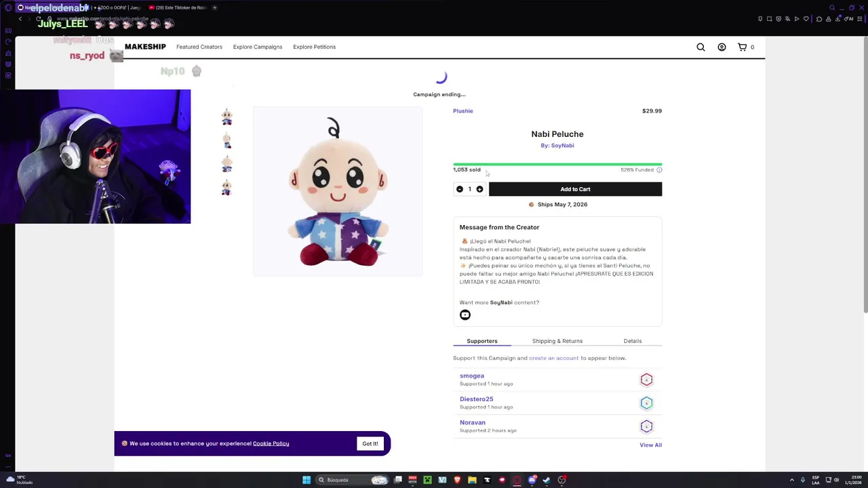The image size is (868, 488).
Task: Open File Explorer folder in taskbar
Action: coord(472,480)
